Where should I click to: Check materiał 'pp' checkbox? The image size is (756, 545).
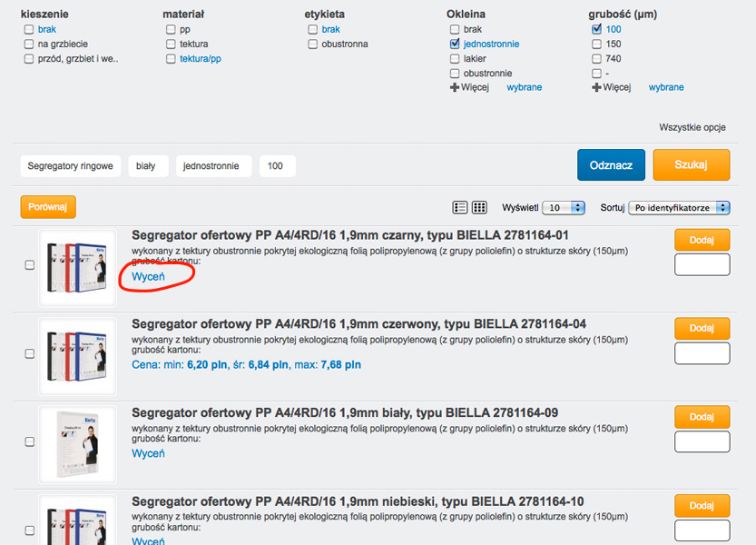tap(171, 29)
